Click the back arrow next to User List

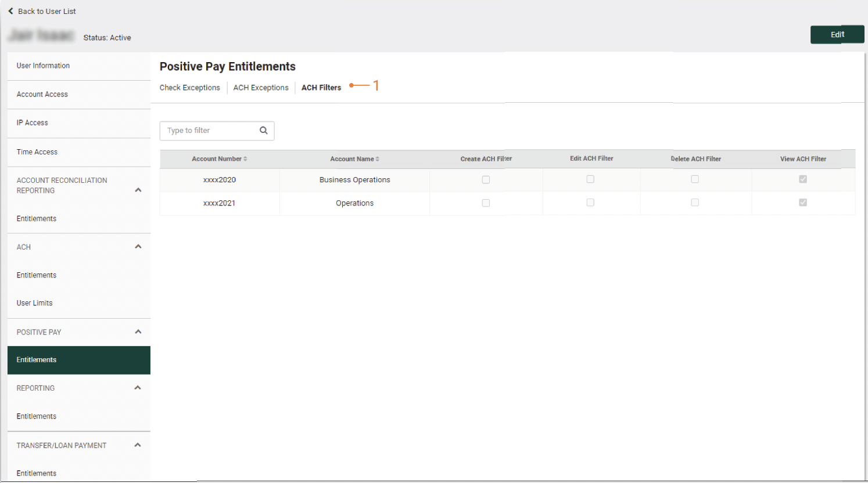tap(10, 11)
